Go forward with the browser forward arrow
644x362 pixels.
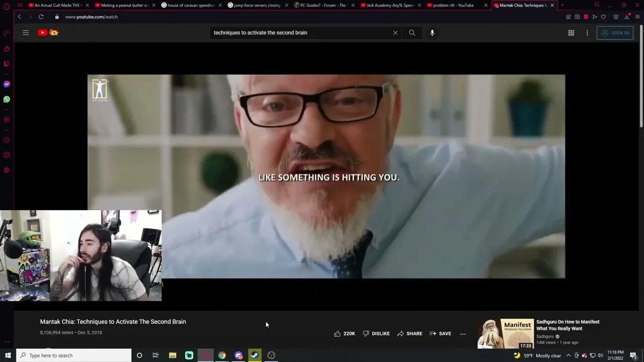point(30,17)
